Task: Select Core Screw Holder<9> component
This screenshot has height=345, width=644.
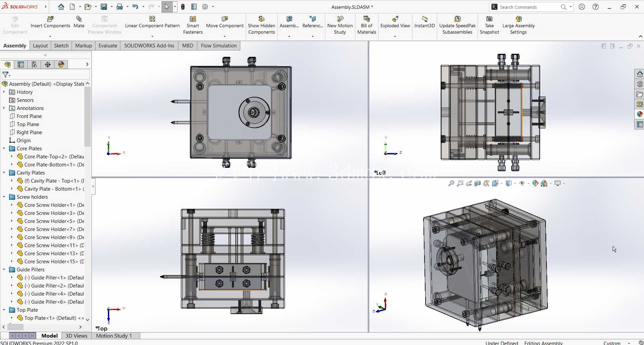Action: click(x=50, y=237)
